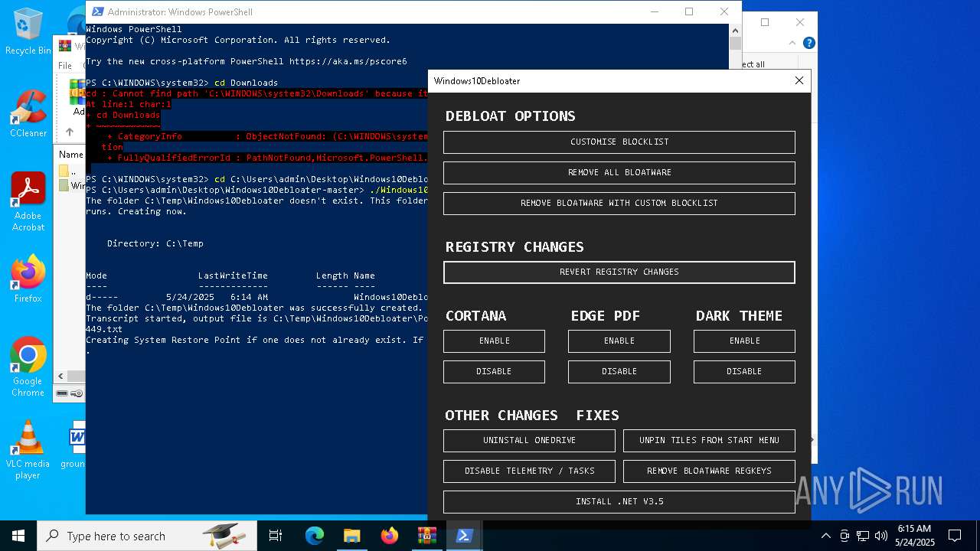
Task: Choose Remove Bloatware With Custom Blocklist
Action: pos(619,203)
